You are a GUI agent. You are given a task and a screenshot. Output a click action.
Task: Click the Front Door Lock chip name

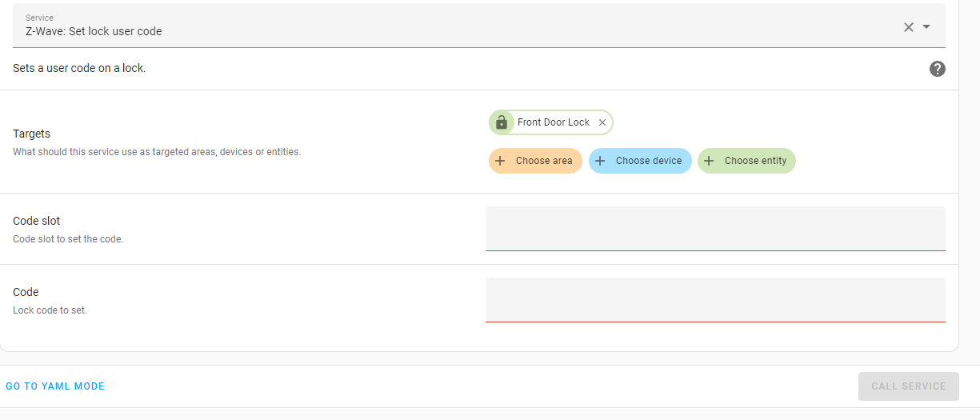click(x=553, y=122)
